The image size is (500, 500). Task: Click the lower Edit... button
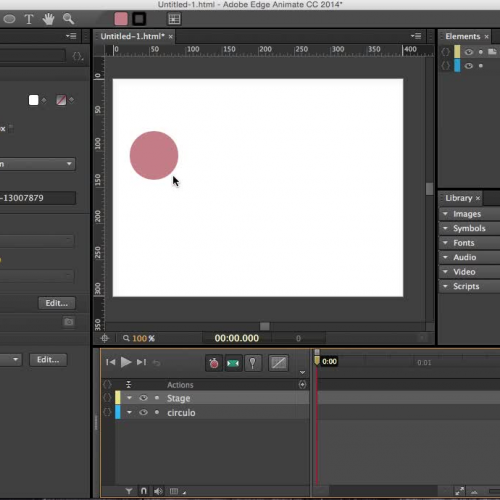click(48, 360)
